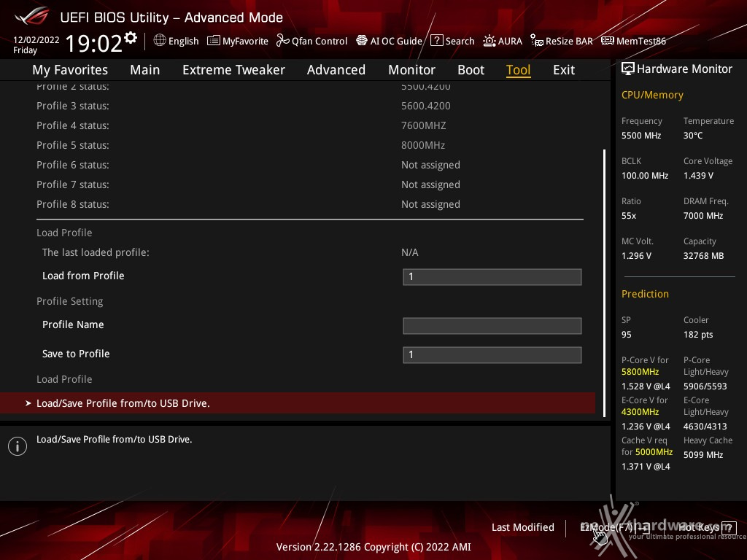Expand Load/Save Profile from/to USB Drive
This screenshot has width=747, height=560.
[x=298, y=402]
